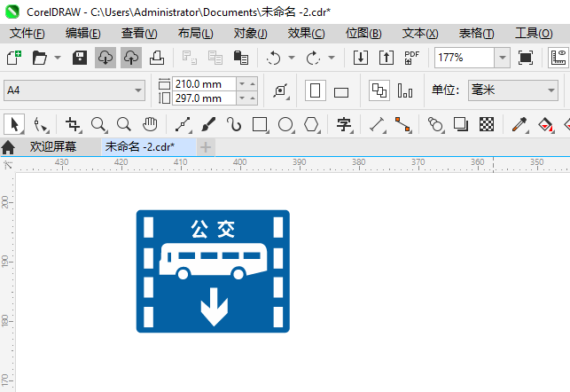Click the 177% zoom level field
This screenshot has width=570, height=392.
[x=465, y=58]
